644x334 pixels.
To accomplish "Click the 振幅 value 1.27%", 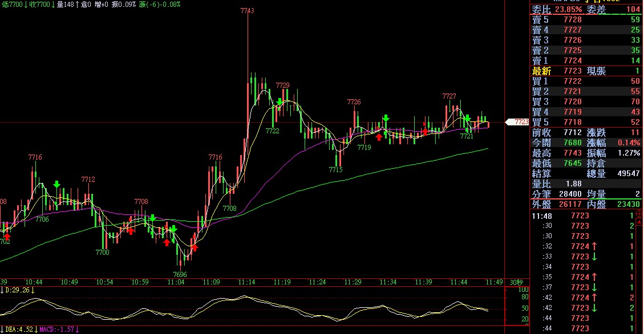I will [629, 153].
